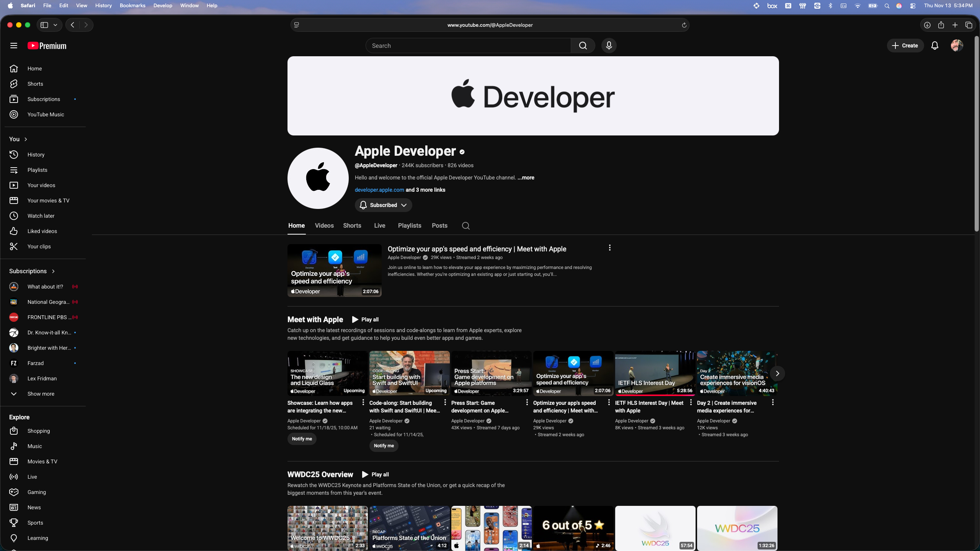The height and width of the screenshot is (551, 980).
Task: Click the Safari share icon
Action: [x=941, y=25]
